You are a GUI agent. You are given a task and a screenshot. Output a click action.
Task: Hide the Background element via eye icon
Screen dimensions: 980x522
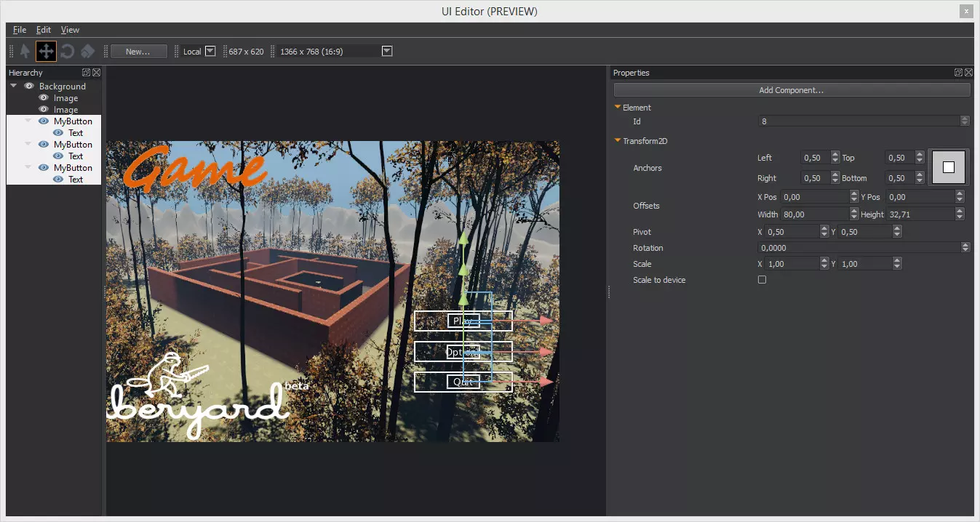(29, 87)
